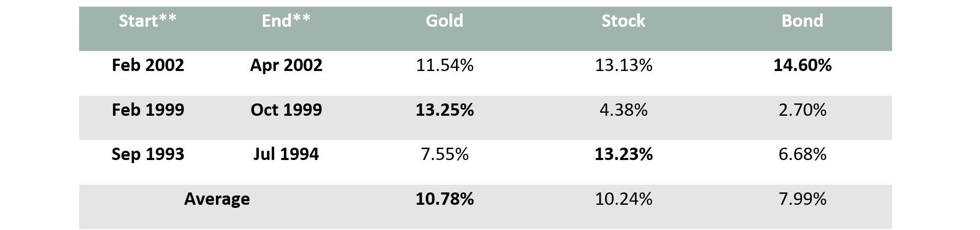Click the 6.68% bond value

point(802,154)
